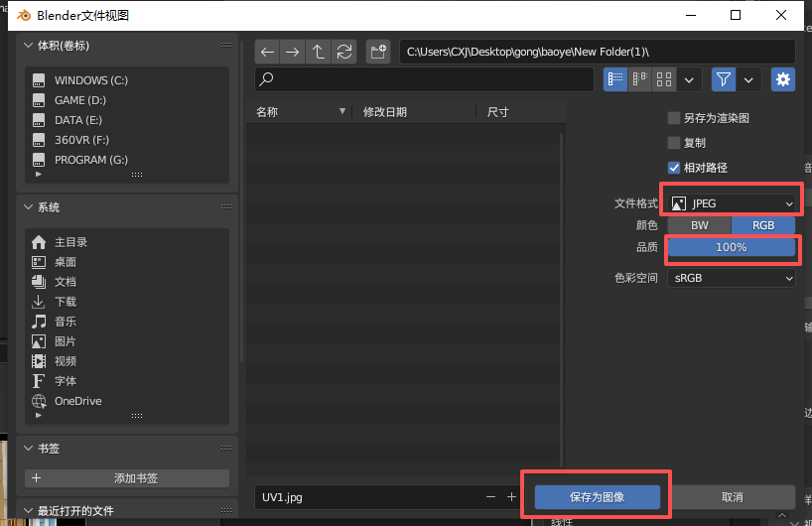This screenshot has height=526, width=812.
Task: Select BW color mode
Action: click(x=699, y=225)
